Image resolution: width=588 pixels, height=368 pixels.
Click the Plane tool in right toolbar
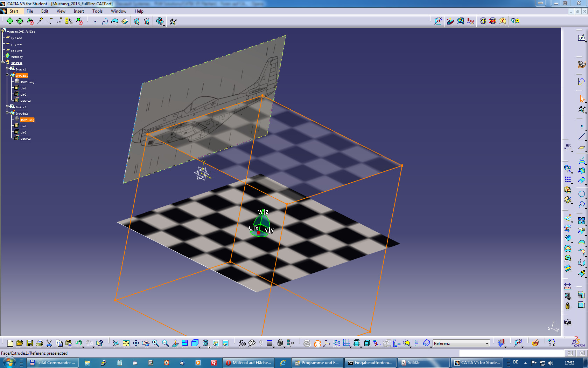581,148
